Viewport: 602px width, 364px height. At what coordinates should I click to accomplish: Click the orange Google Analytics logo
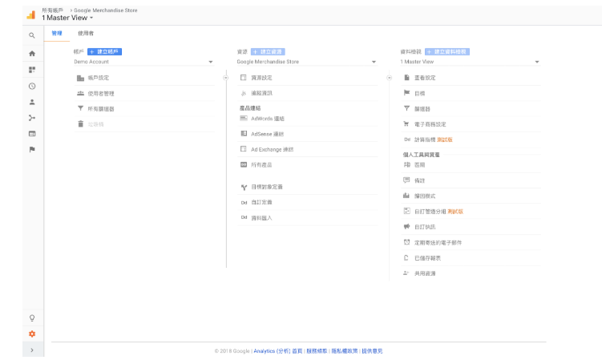coord(31,15)
